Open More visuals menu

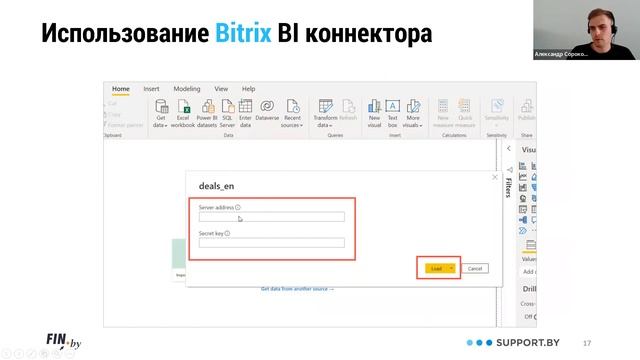[413, 113]
